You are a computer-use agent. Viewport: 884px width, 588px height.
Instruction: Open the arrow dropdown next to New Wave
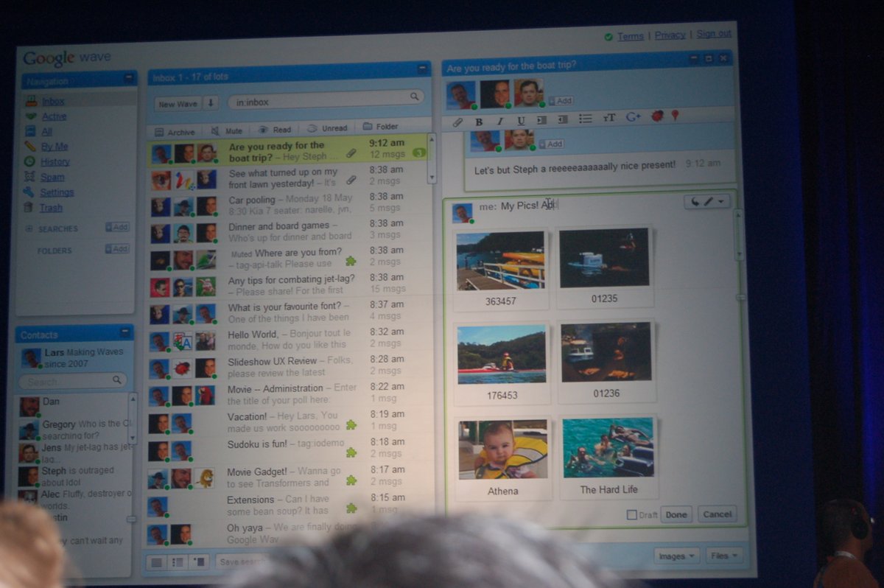point(211,104)
